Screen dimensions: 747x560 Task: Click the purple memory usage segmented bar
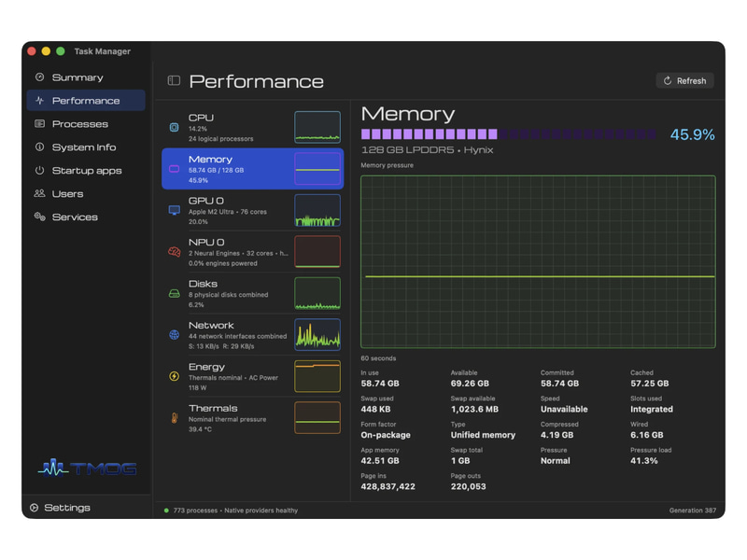[x=509, y=134]
